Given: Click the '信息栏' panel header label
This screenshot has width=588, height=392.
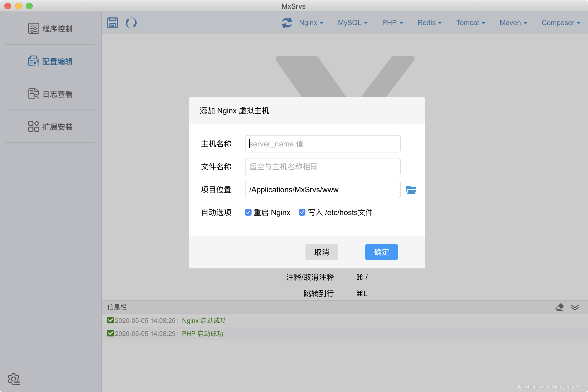Looking at the screenshot, I should pyautogui.click(x=117, y=307).
